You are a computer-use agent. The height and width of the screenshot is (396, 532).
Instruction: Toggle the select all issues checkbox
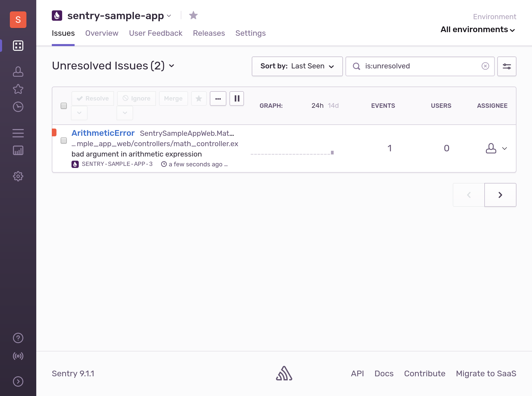pyautogui.click(x=64, y=106)
